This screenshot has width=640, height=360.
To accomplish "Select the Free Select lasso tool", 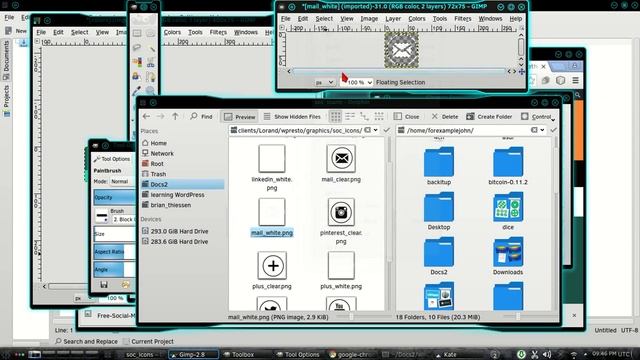I will pyautogui.click(x=137, y=48).
